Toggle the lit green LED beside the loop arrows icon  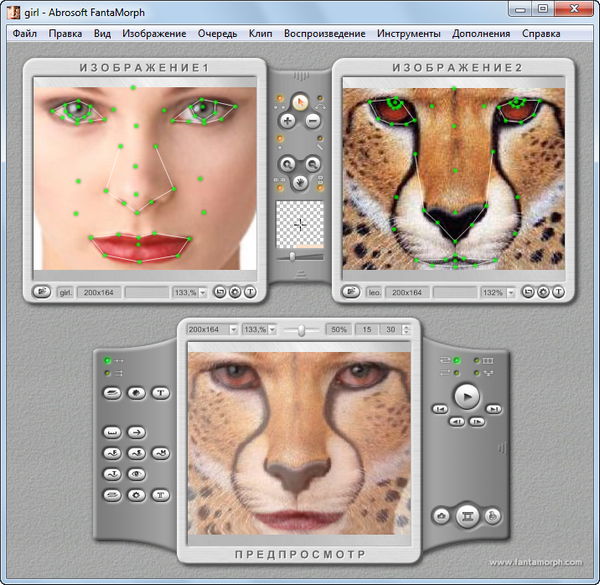click(x=456, y=360)
